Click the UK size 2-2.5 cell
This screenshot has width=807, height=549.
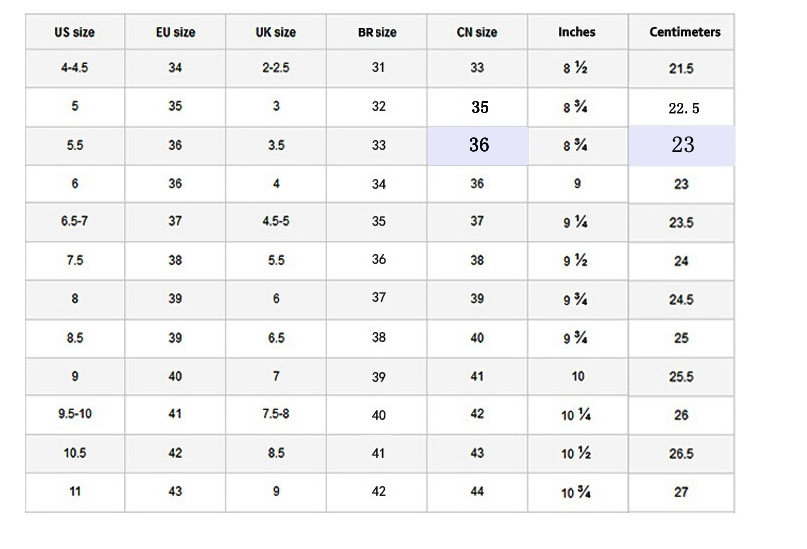click(276, 68)
